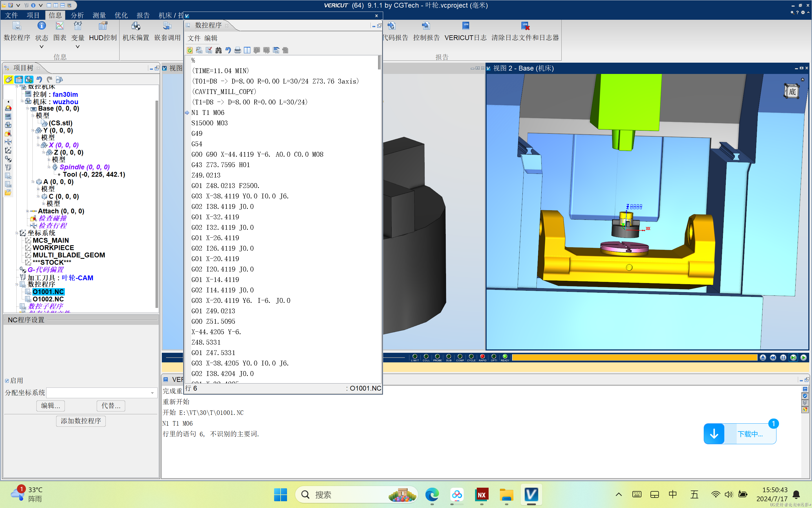The height and width of the screenshot is (508, 812).
Task: Open NX from the Windows taskbar
Action: click(482, 494)
